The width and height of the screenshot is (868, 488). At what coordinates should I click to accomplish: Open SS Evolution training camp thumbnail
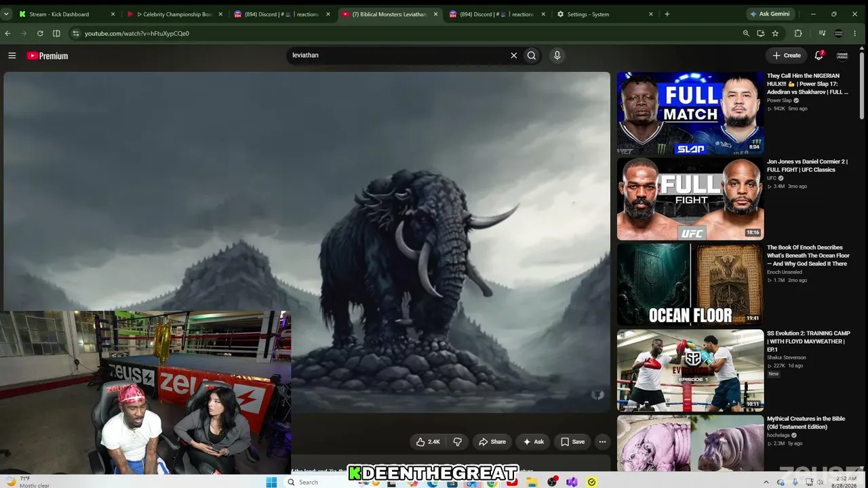click(x=690, y=371)
